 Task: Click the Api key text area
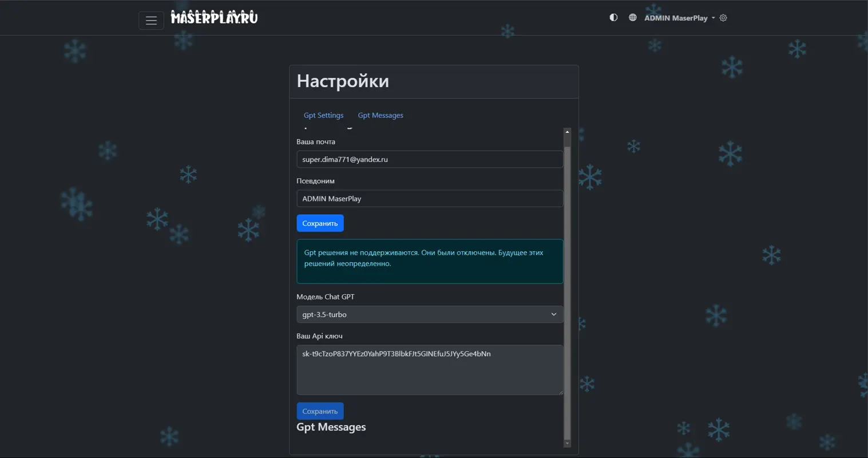click(x=430, y=370)
